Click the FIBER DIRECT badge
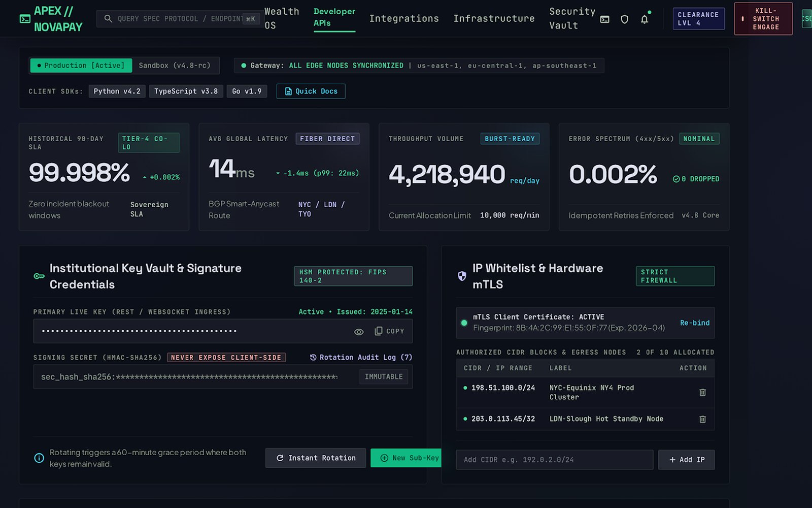 (x=327, y=139)
